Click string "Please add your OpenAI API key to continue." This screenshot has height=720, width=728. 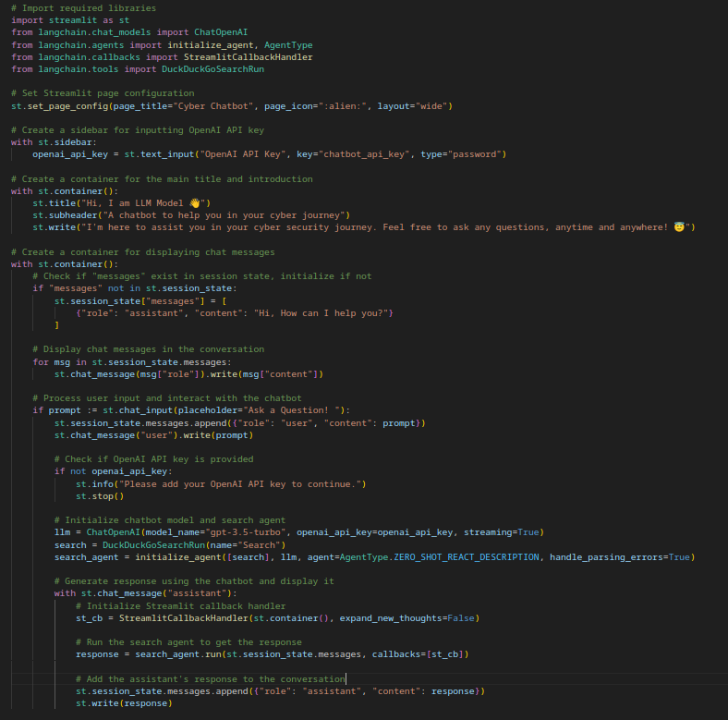click(x=239, y=484)
